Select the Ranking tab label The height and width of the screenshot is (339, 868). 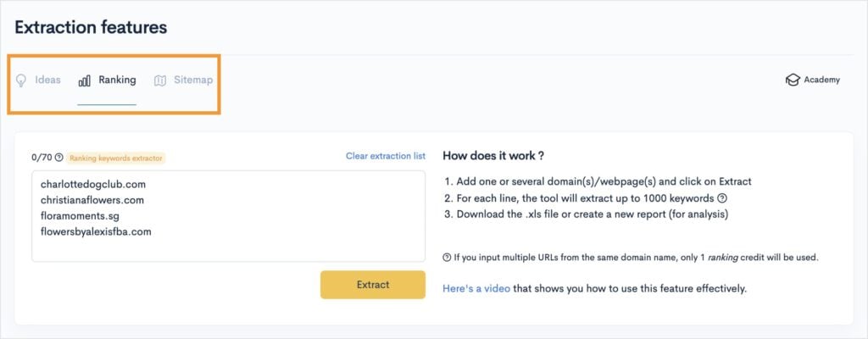[117, 81]
